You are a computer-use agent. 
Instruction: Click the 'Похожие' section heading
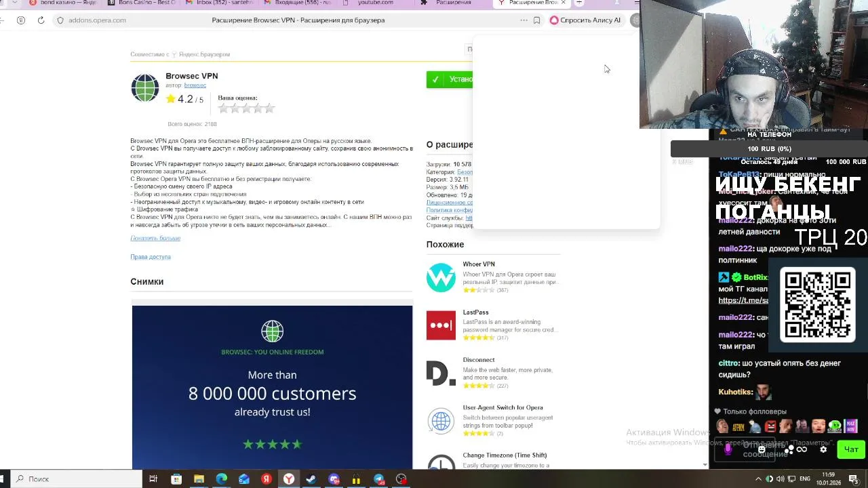point(445,245)
